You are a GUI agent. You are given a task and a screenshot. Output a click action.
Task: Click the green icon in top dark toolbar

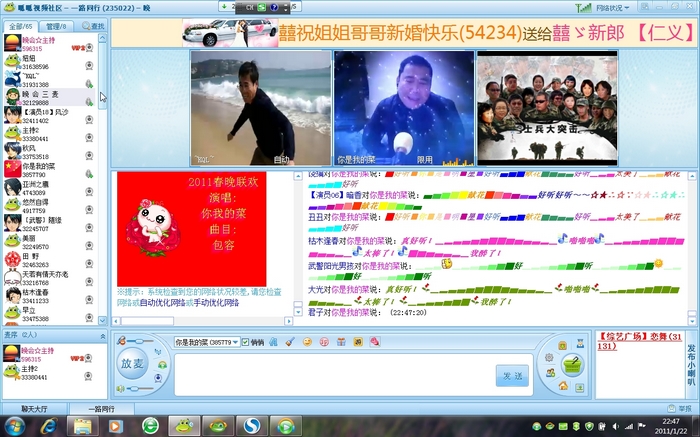click(262, 7)
